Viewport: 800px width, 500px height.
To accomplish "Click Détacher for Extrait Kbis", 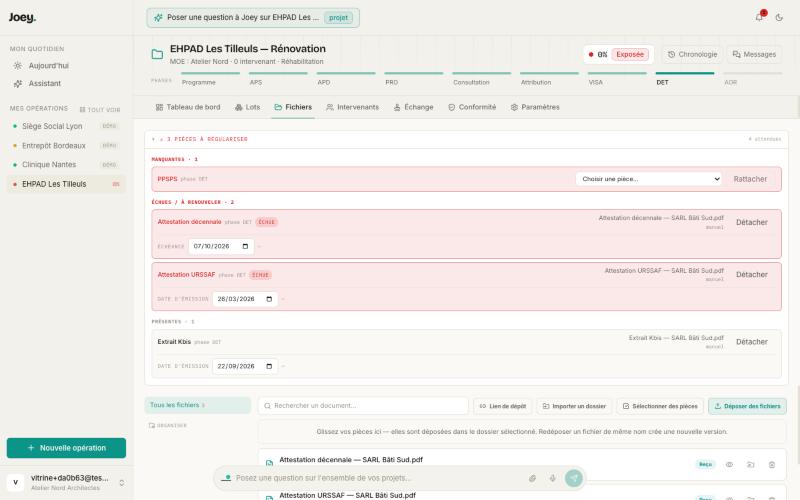I will [x=752, y=342].
